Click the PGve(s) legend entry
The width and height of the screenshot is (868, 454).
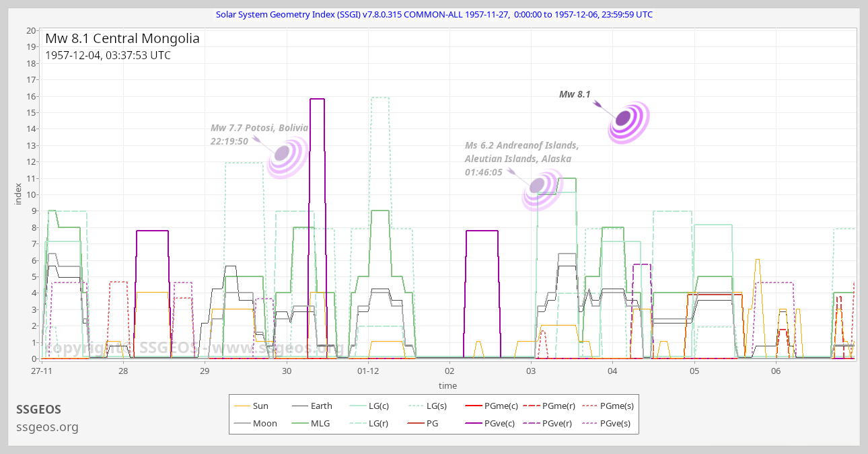[x=606, y=424]
